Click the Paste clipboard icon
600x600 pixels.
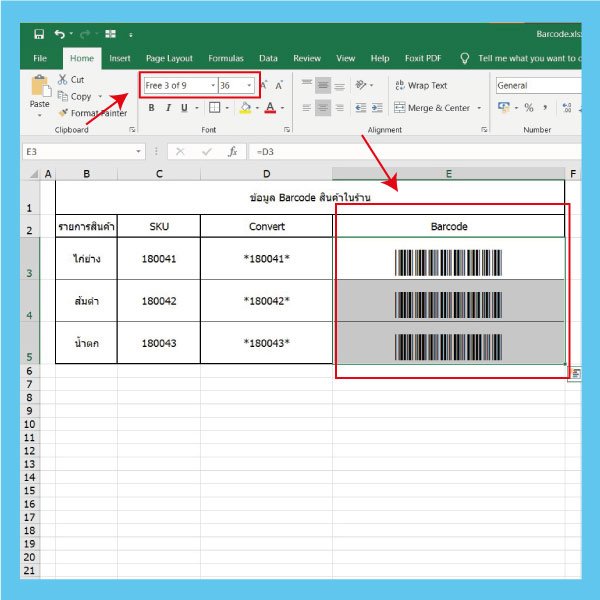[x=41, y=86]
